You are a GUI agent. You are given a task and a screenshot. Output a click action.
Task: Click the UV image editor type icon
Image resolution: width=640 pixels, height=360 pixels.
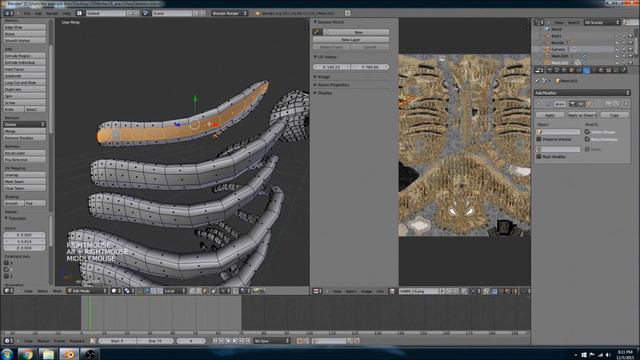(x=317, y=291)
